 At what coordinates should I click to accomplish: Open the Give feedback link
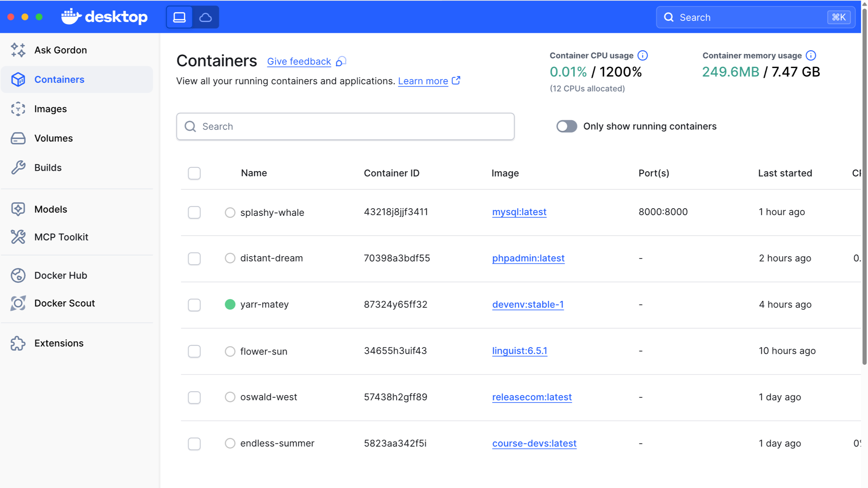(x=299, y=61)
